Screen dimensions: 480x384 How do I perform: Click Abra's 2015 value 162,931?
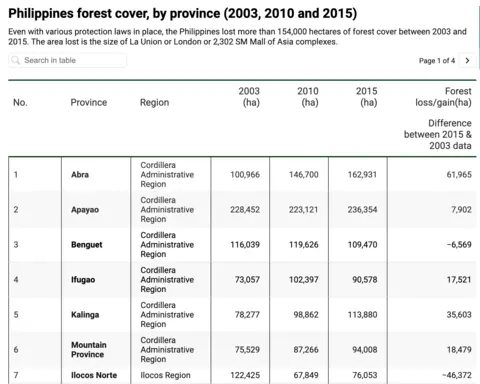pyautogui.click(x=362, y=174)
